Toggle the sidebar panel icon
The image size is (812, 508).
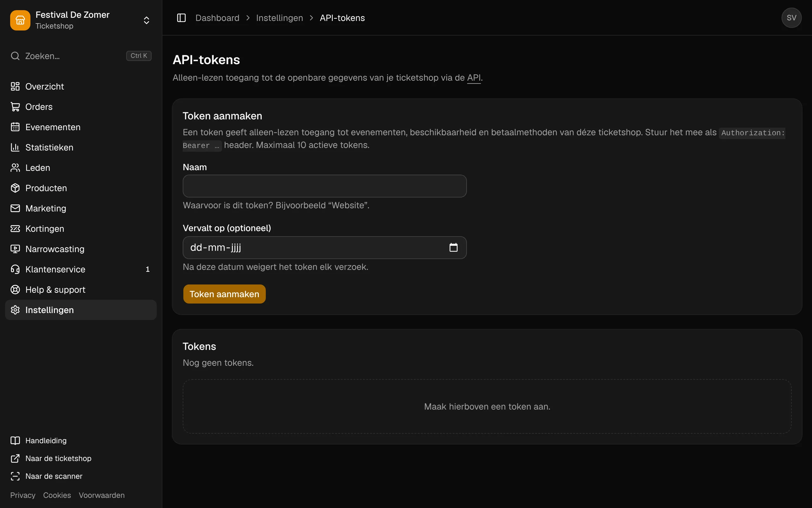pos(181,18)
